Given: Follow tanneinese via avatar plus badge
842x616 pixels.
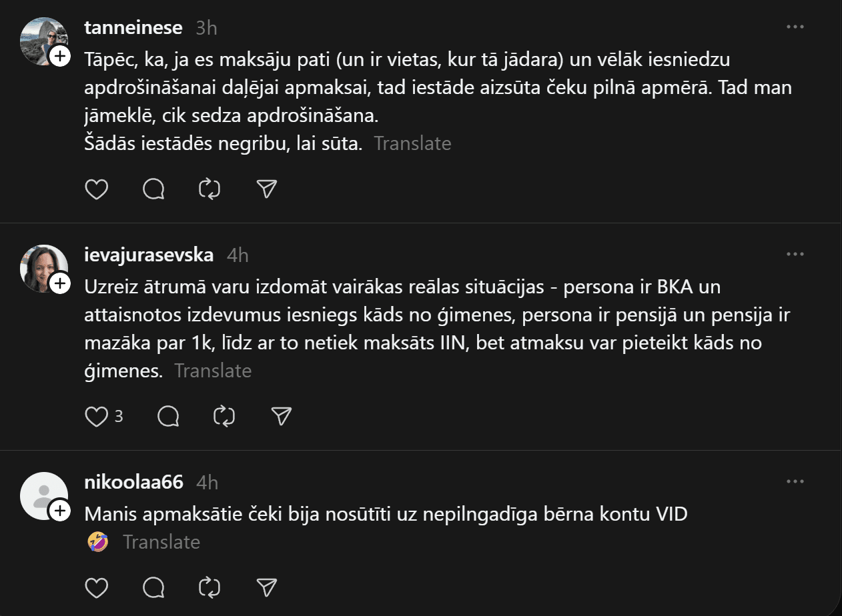Looking at the screenshot, I should coord(60,57).
